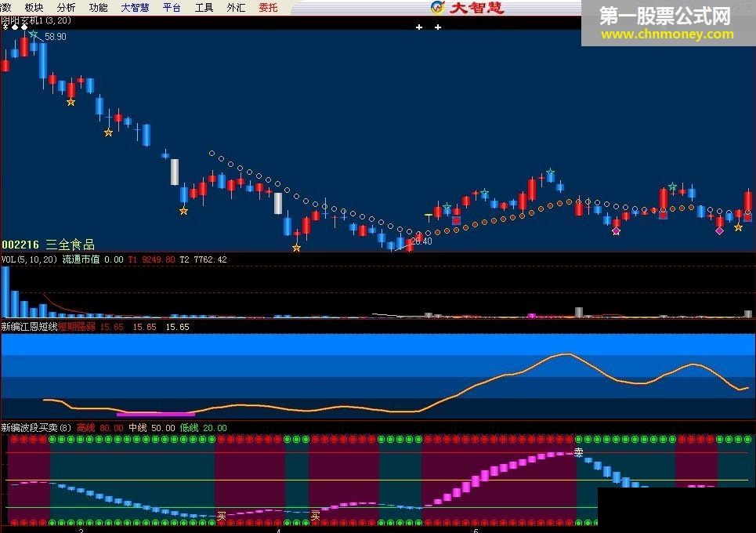Click the 高线 80.00 label

[100, 428]
